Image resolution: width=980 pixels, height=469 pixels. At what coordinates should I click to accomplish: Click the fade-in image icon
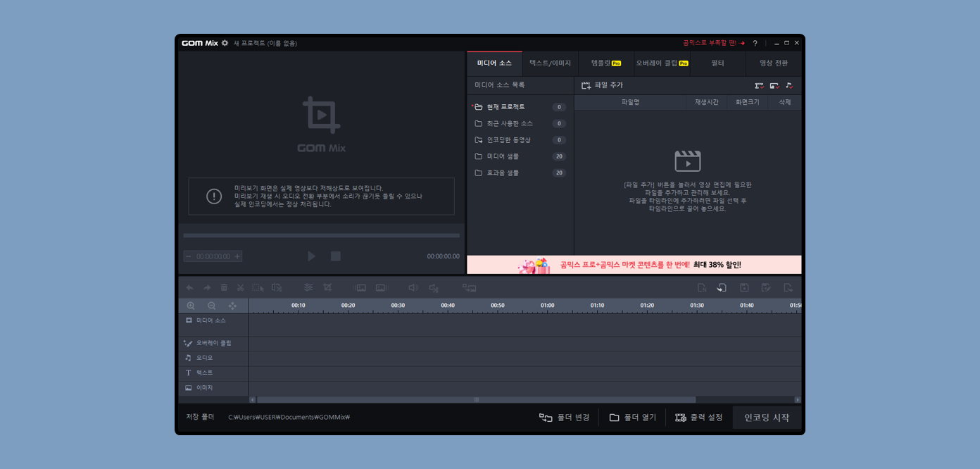(360, 287)
